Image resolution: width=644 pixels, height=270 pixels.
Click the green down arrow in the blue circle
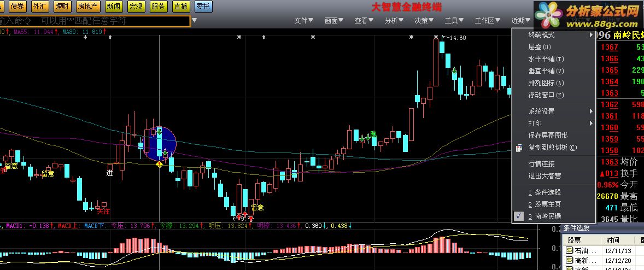[159, 131]
